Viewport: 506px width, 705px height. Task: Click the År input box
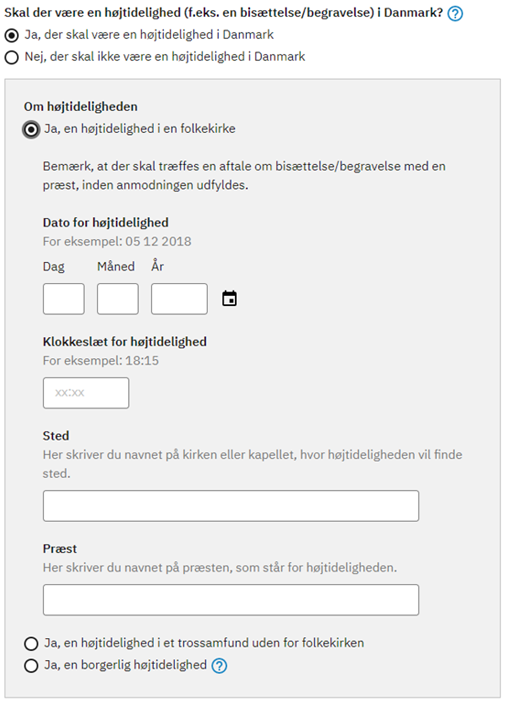pos(179,299)
